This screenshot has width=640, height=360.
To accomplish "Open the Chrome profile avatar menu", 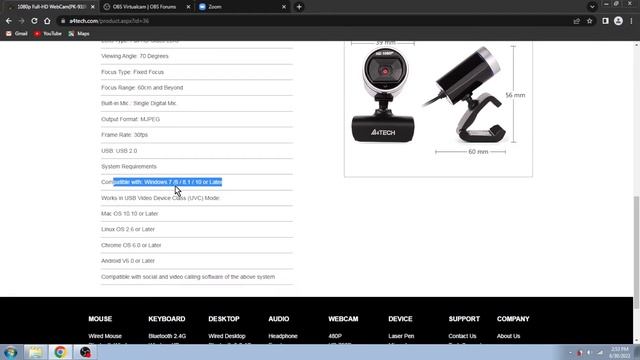I will [x=618, y=21].
